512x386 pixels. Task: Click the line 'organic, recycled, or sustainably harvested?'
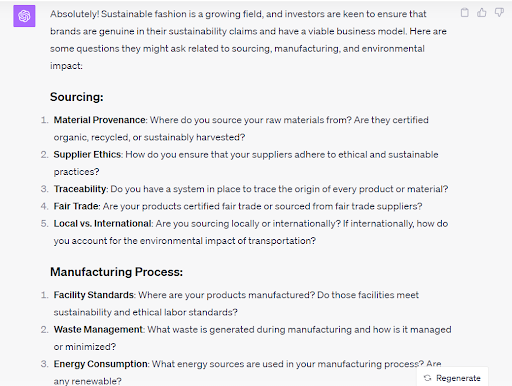[x=149, y=137]
